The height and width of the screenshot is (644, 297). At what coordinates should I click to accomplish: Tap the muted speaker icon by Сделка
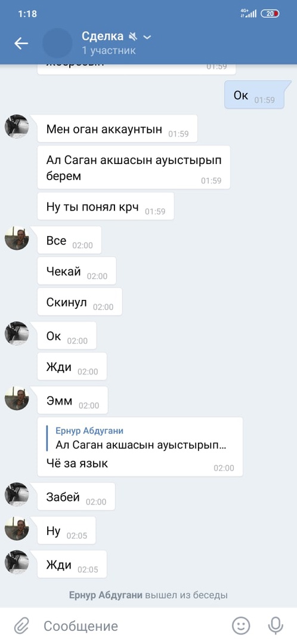click(x=132, y=37)
